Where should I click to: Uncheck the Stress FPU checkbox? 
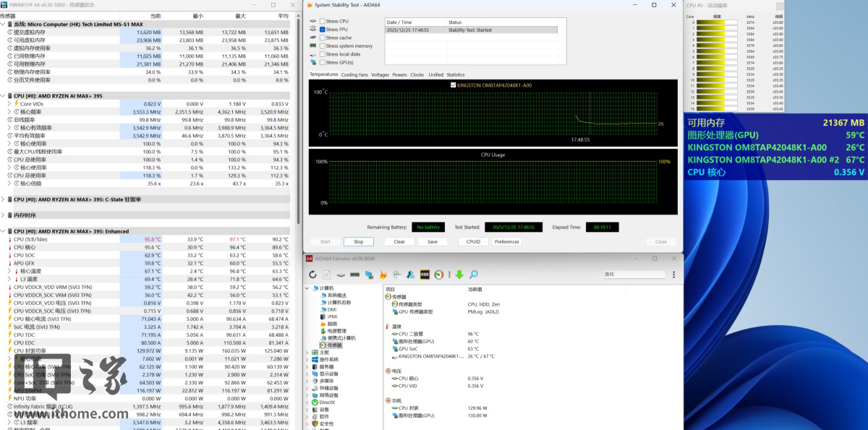pyautogui.click(x=323, y=30)
